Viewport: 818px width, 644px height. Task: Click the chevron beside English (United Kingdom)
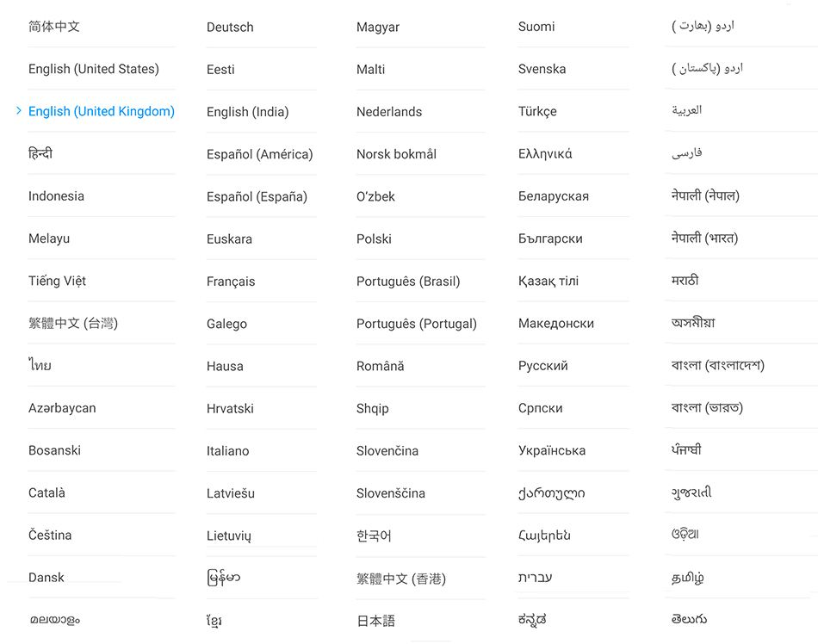19,110
